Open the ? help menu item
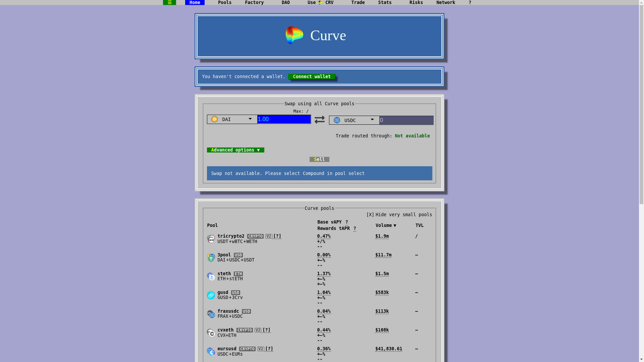Viewport: 644px width, 362px height. click(470, 2)
